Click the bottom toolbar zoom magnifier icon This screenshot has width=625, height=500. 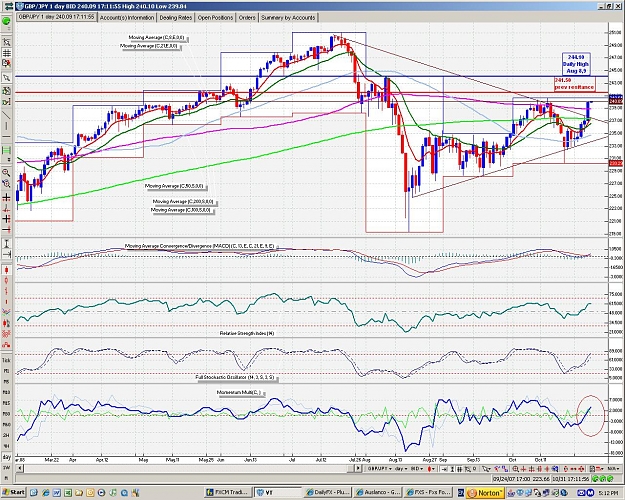click(515, 469)
